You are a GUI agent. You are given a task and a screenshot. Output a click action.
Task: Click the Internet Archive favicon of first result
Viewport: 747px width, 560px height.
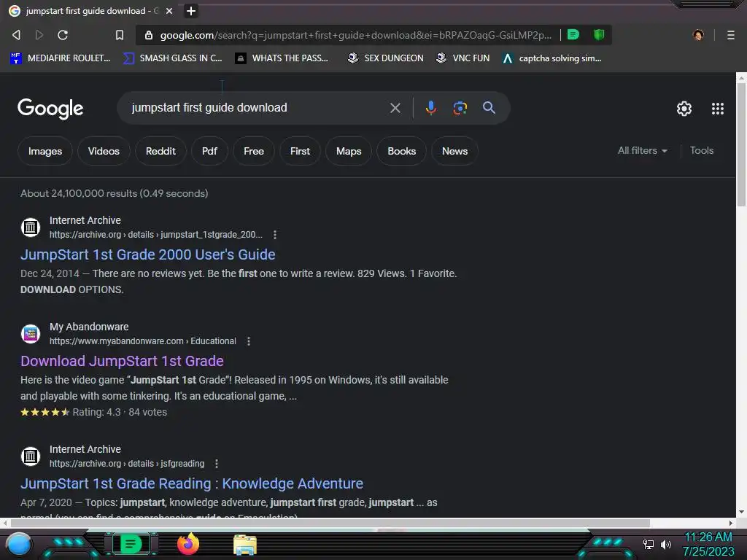[31, 227]
